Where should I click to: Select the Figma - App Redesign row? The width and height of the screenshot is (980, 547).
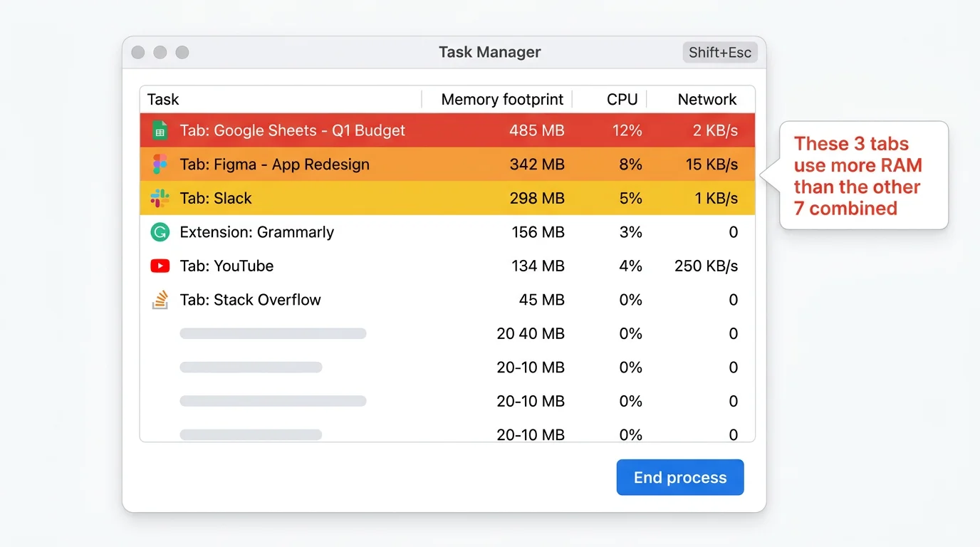pos(356,164)
